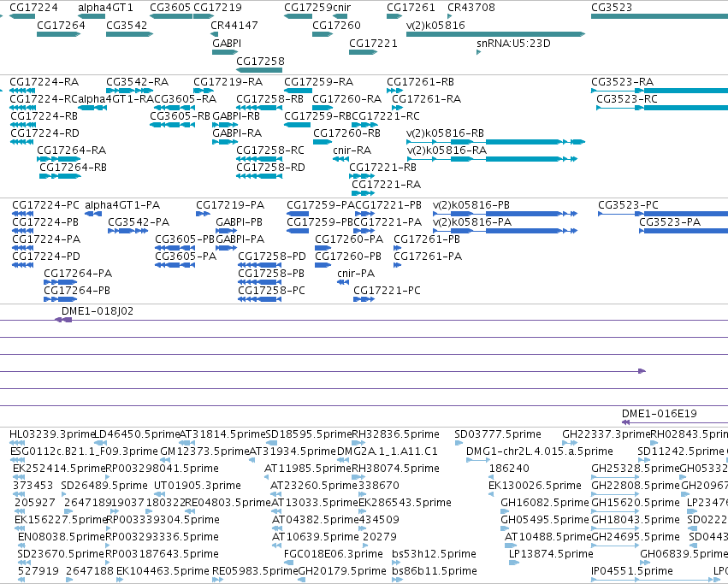Select the DME1-016E19 clone feature

(675, 422)
